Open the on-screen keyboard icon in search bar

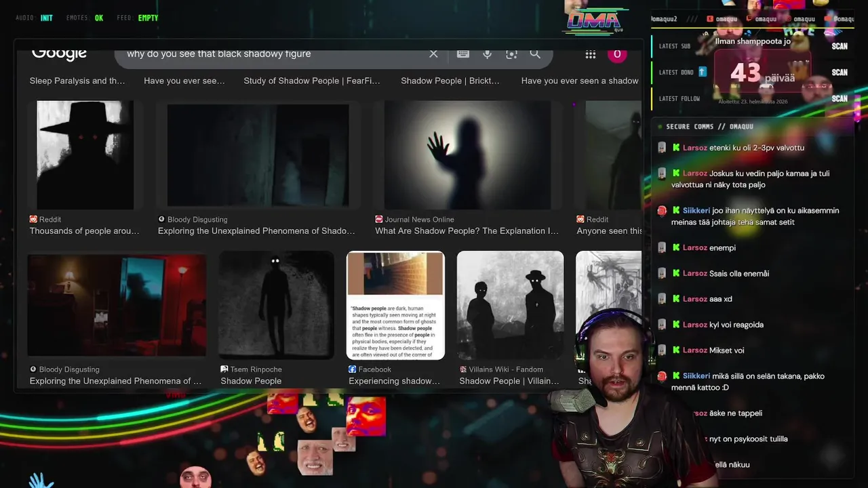[463, 54]
